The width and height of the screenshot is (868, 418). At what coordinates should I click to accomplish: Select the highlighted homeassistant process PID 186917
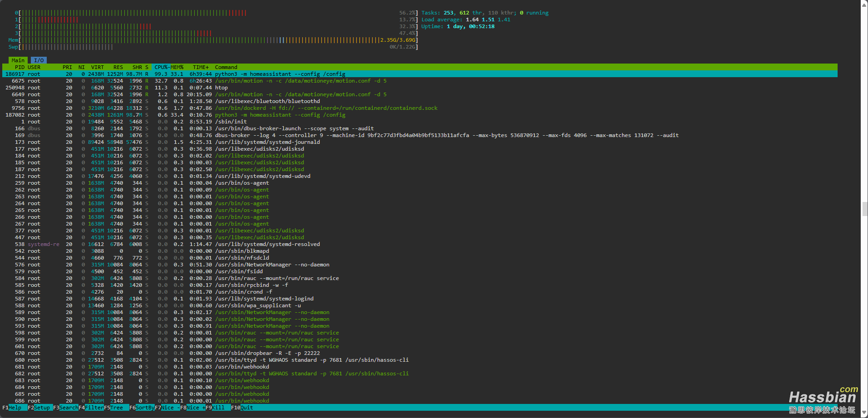[x=420, y=74]
